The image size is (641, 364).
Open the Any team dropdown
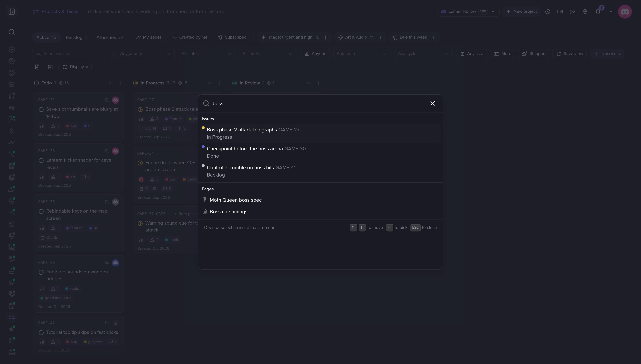click(362, 54)
